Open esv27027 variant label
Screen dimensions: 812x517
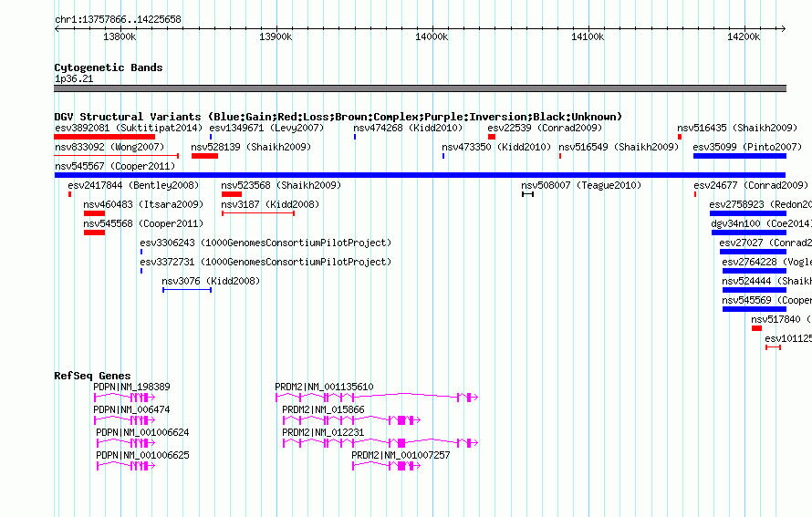[x=765, y=243]
